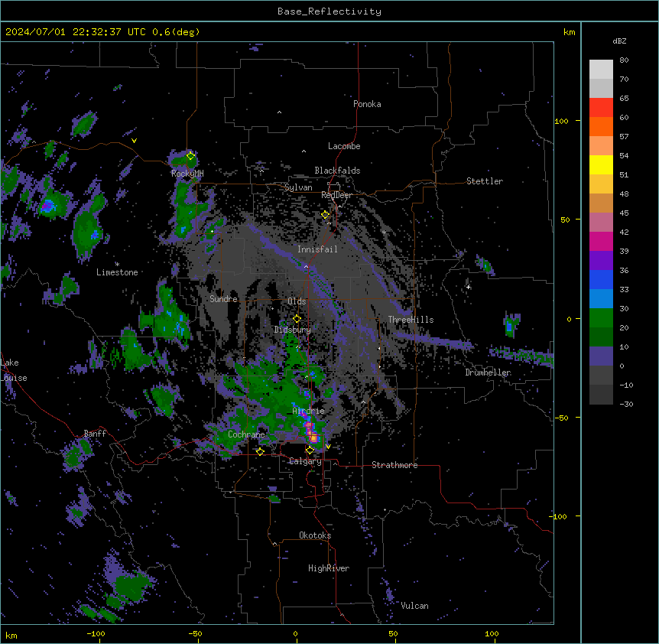Click the Calgary city label
659x644 pixels.
[305, 461]
